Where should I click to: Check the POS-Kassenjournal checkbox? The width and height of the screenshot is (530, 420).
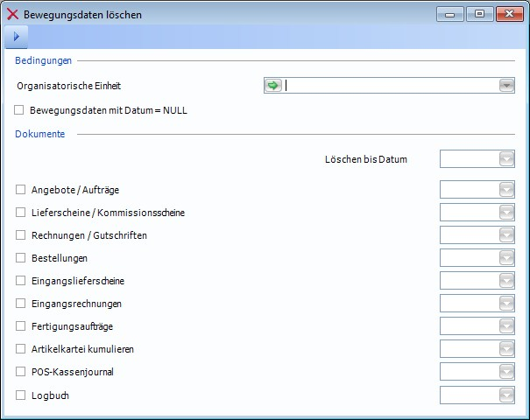[x=20, y=372]
